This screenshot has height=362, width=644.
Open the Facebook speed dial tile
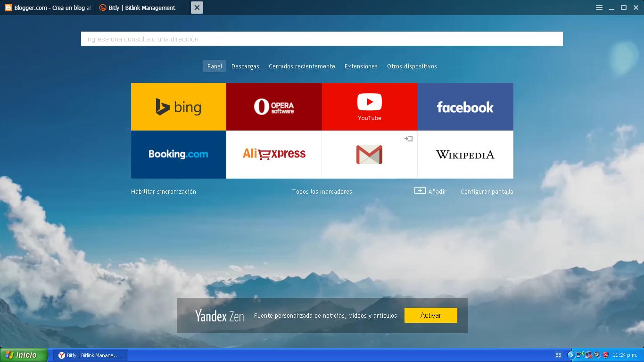tap(465, 107)
